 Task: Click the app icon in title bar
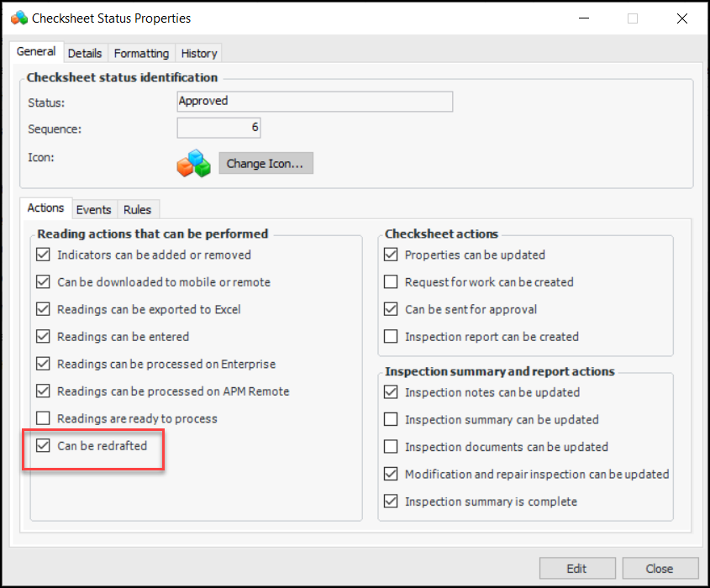click(x=18, y=18)
